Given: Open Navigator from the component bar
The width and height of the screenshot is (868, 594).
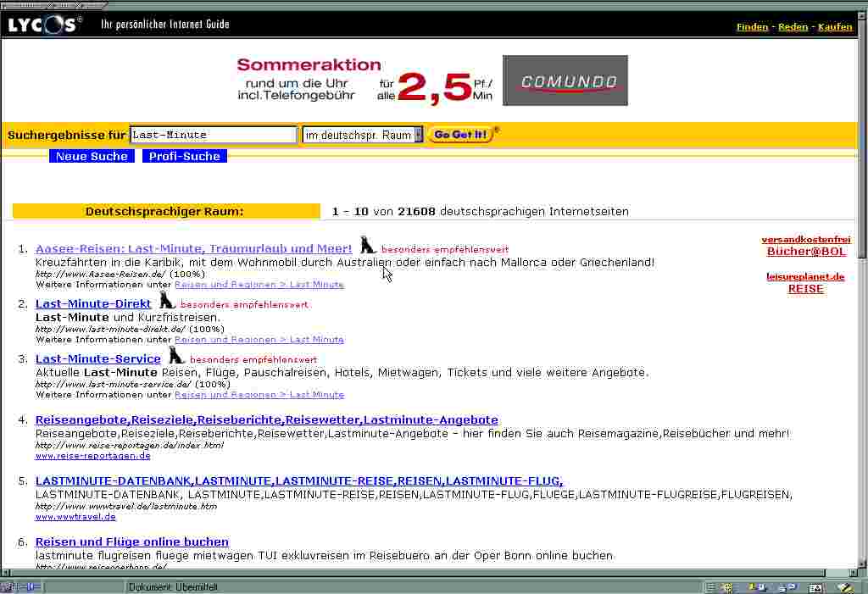Looking at the screenshot, I should tap(726, 587).
